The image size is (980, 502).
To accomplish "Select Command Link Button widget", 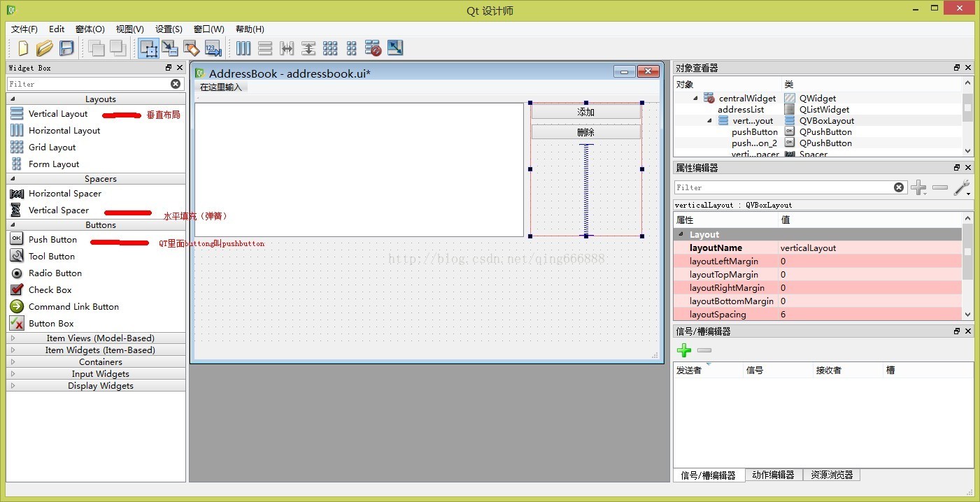I will (x=73, y=307).
